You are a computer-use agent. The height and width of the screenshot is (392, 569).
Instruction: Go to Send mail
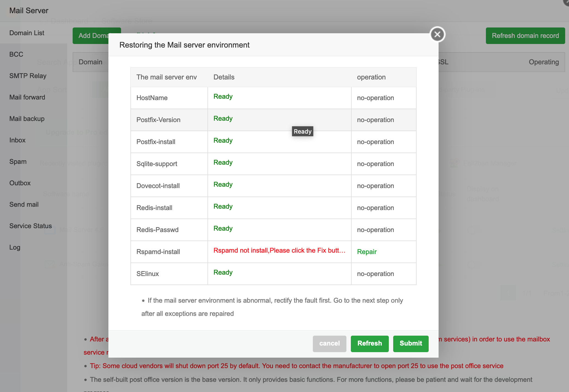coord(24,205)
